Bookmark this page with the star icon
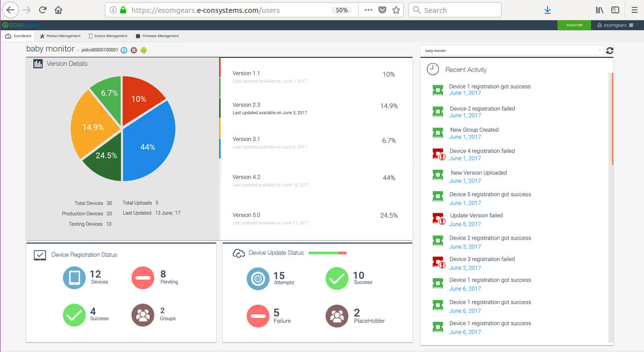The image size is (644, 352). click(396, 10)
